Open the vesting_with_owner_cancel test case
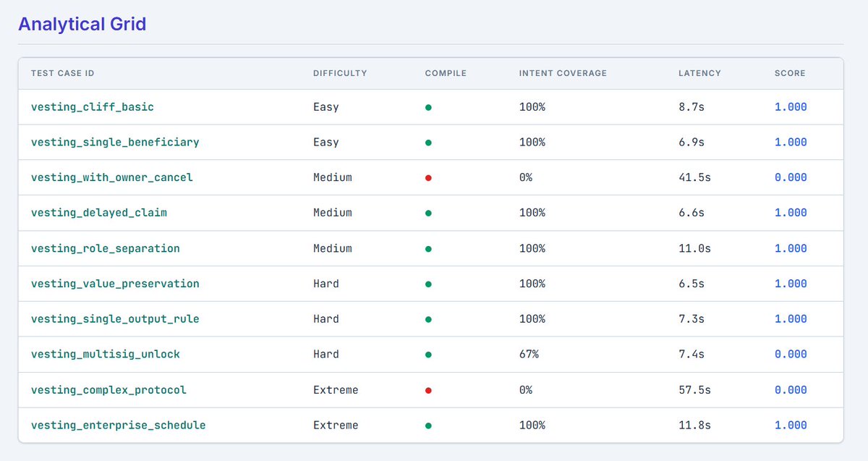The width and height of the screenshot is (868, 461). 112,177
